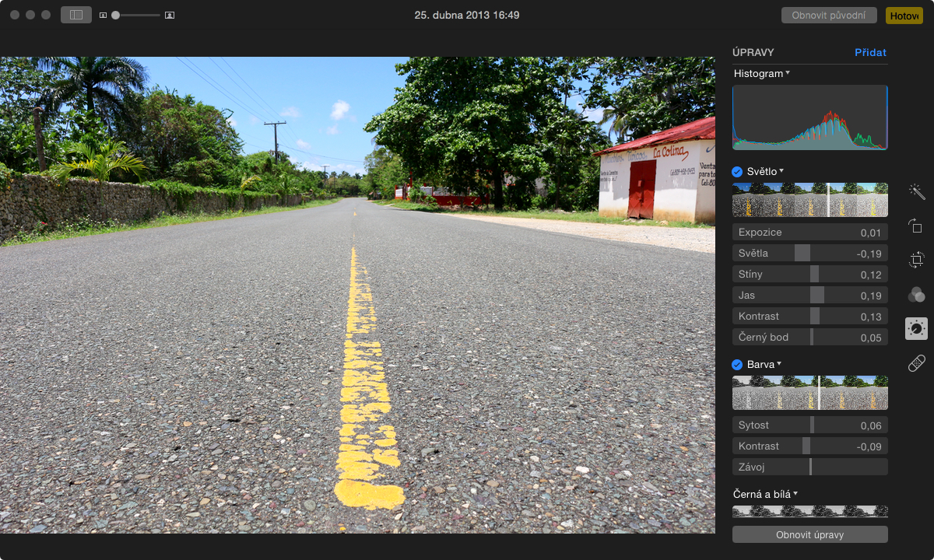
Task: Select the Adjust dial tool
Action: 916,329
